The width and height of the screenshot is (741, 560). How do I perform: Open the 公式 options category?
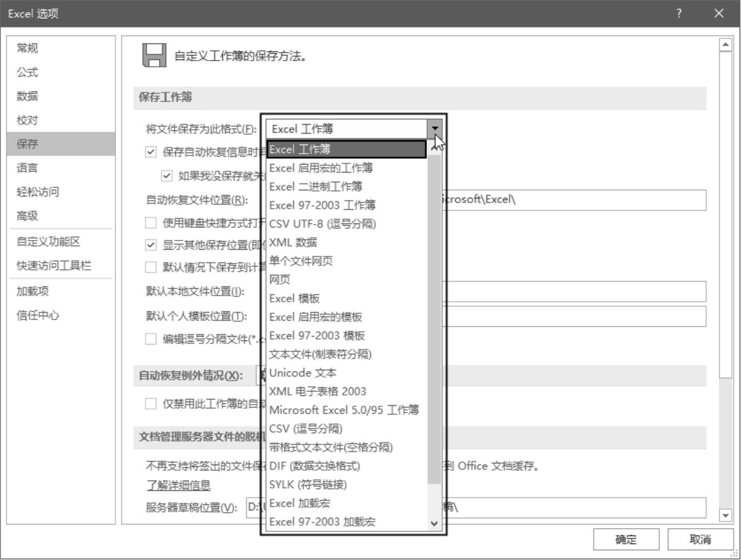click(27, 72)
